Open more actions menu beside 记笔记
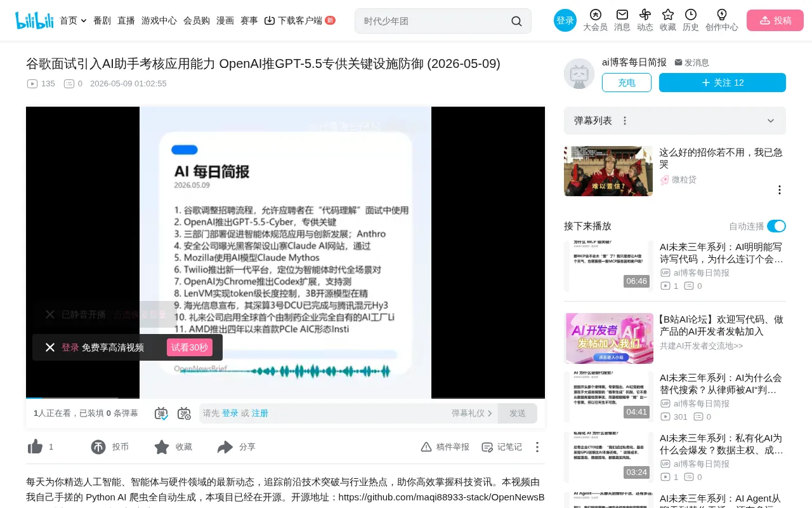812x508 pixels. click(x=537, y=447)
